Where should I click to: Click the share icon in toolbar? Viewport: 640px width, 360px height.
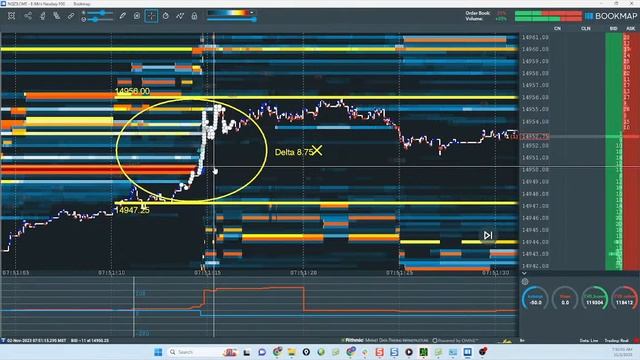(x=28, y=16)
